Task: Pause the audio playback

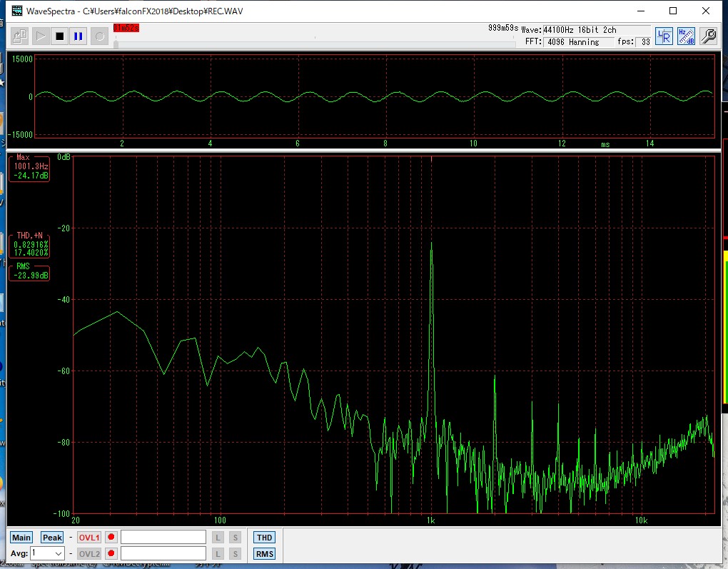Action: (79, 36)
